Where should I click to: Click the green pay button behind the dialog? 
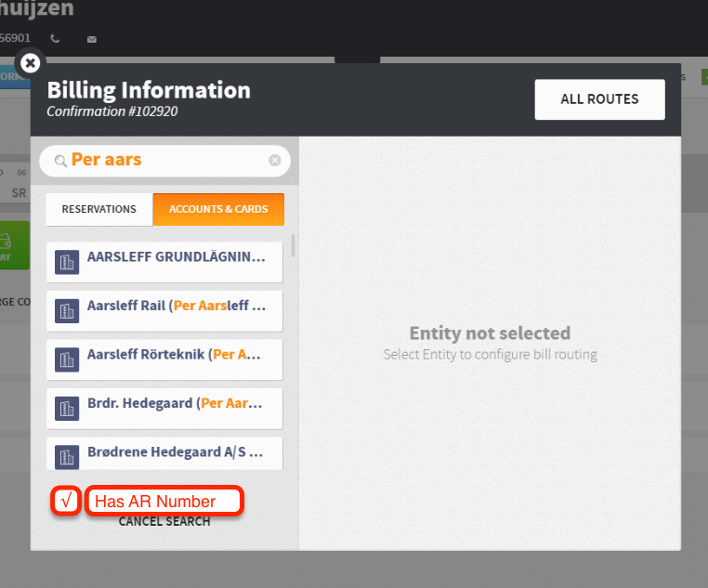pyautogui.click(x=15, y=245)
